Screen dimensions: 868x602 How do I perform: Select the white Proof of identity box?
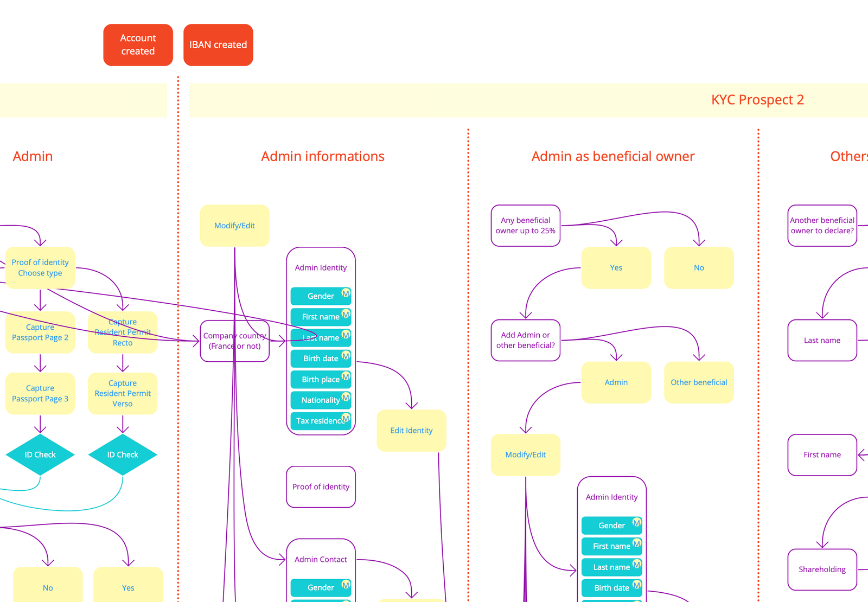321,487
